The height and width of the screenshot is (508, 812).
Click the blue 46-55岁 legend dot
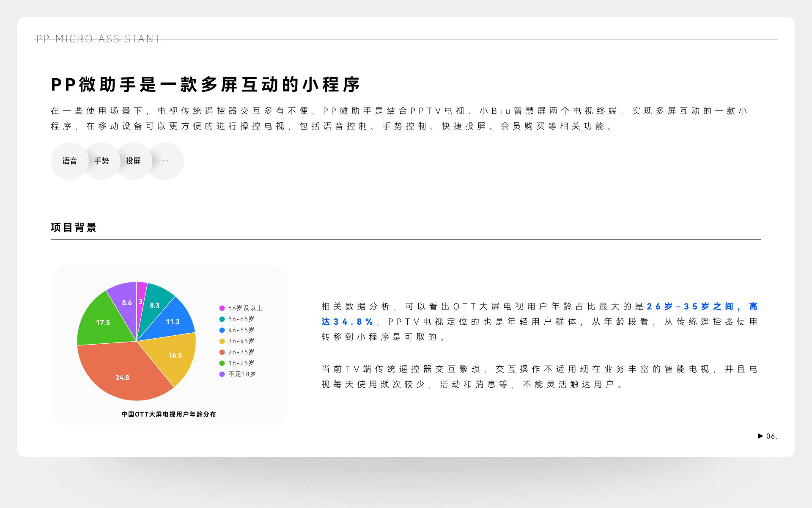tap(222, 330)
